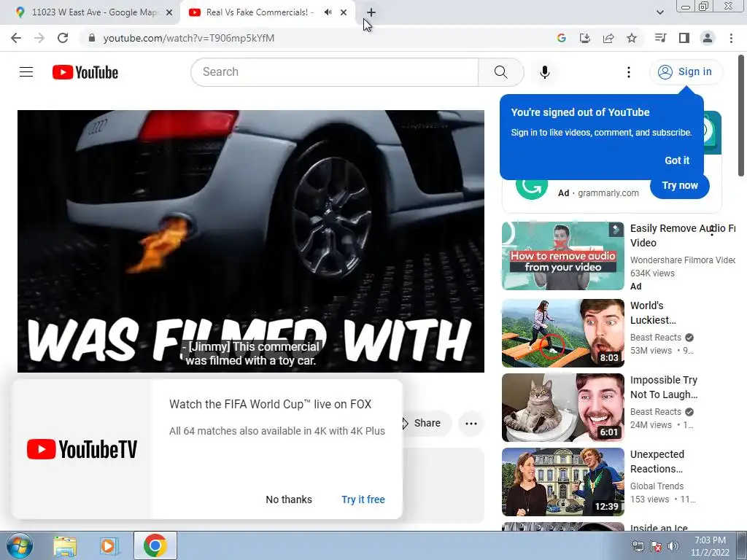Go back to the previous page
The height and width of the screenshot is (560, 747).
tap(16, 38)
